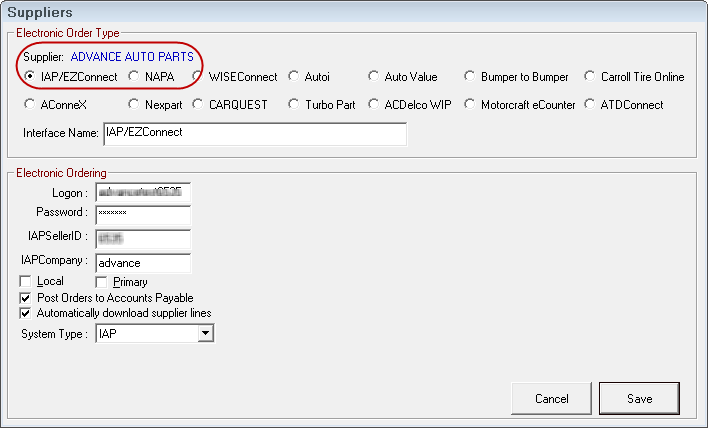Screen dimensions: 708x428
Task: Choose WISEConnect as order type
Action: pyautogui.click(x=199, y=77)
